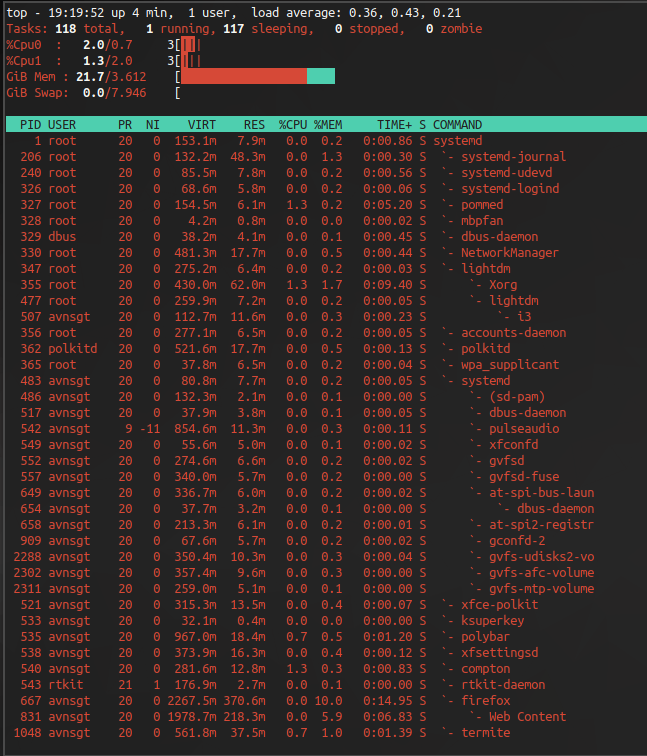
Task: Select the Web Content child process
Action: 527,717
